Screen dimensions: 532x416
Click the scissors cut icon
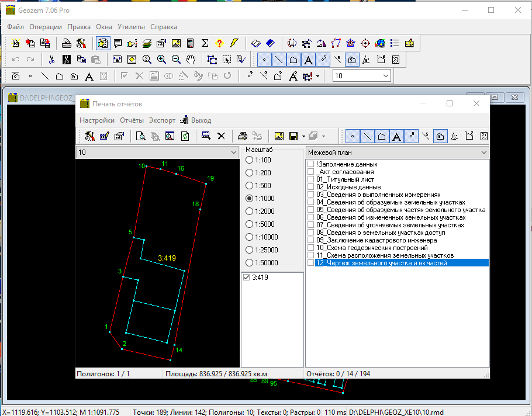pyautogui.click(x=51, y=60)
